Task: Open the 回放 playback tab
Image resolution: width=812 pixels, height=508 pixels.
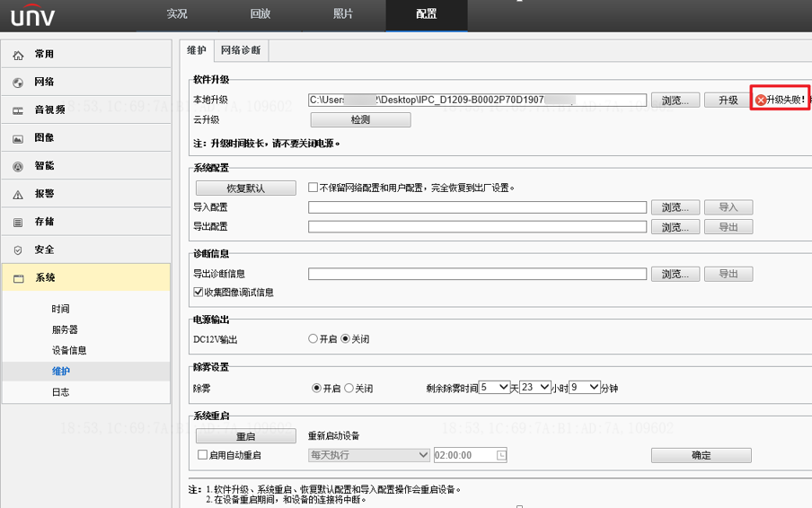Action: (x=260, y=14)
